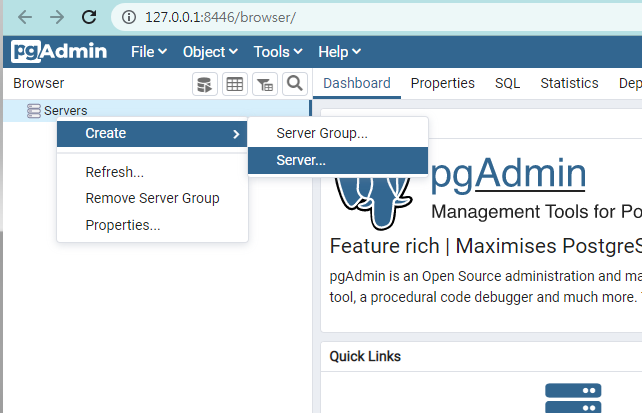The height and width of the screenshot is (413, 642).
Task: Select the Servers tree node
Action: tap(156, 111)
